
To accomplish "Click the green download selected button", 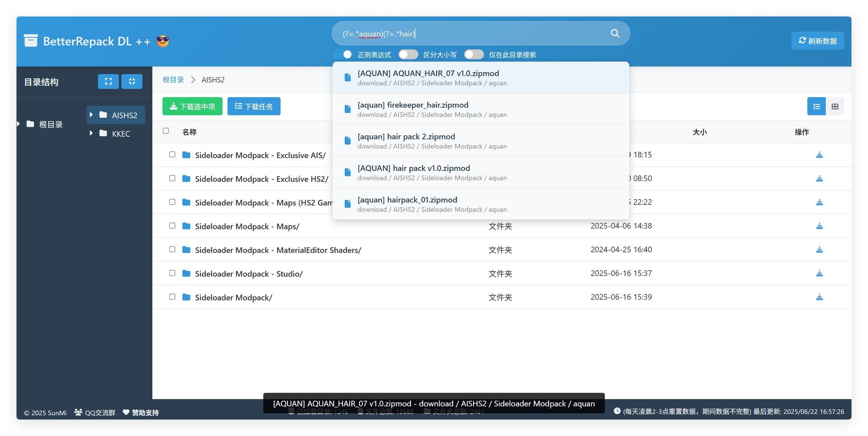I will click(x=192, y=107).
